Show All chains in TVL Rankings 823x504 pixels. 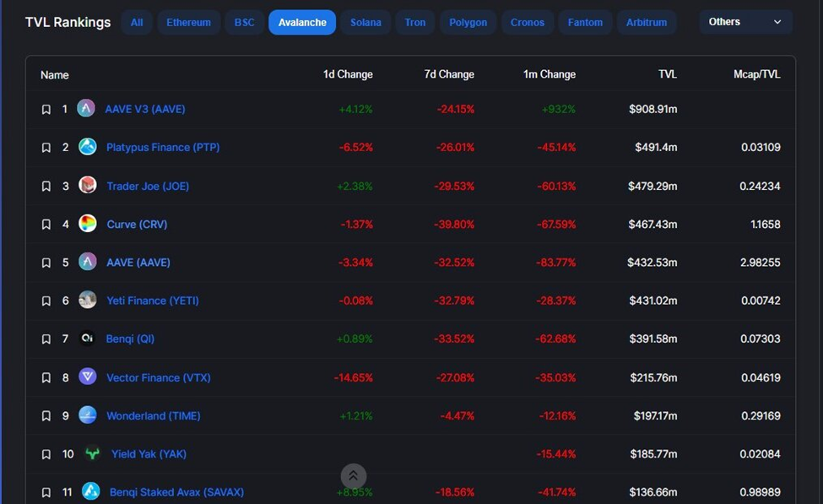[137, 23]
